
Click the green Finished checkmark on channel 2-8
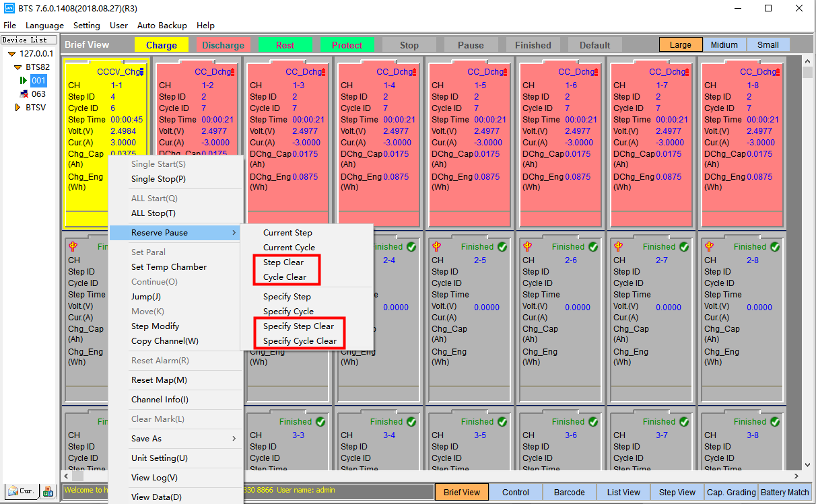pyautogui.click(x=775, y=247)
